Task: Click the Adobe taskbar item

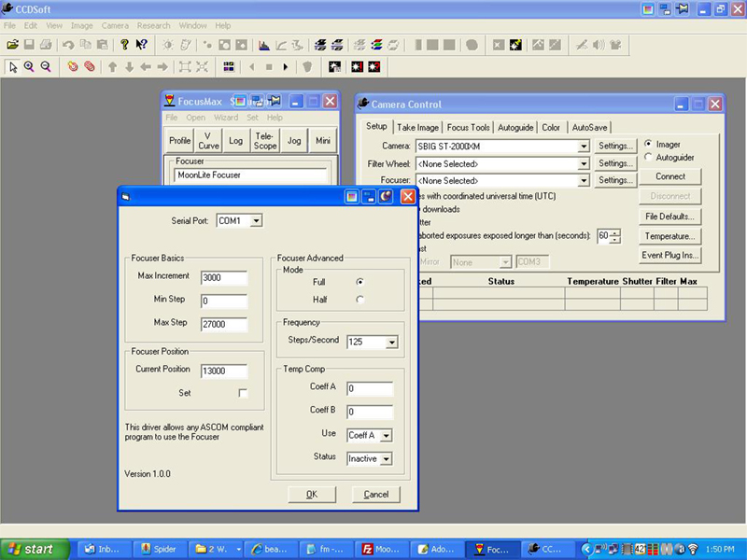Action: 436,549
